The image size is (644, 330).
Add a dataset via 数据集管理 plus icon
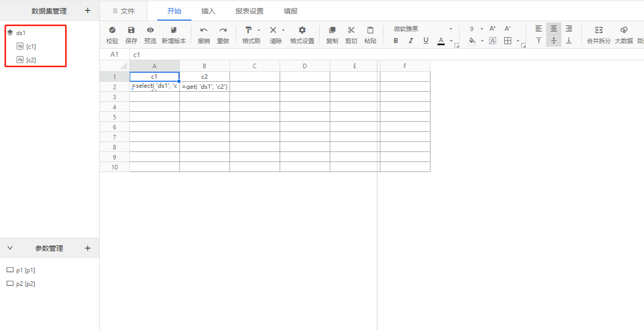(88, 11)
